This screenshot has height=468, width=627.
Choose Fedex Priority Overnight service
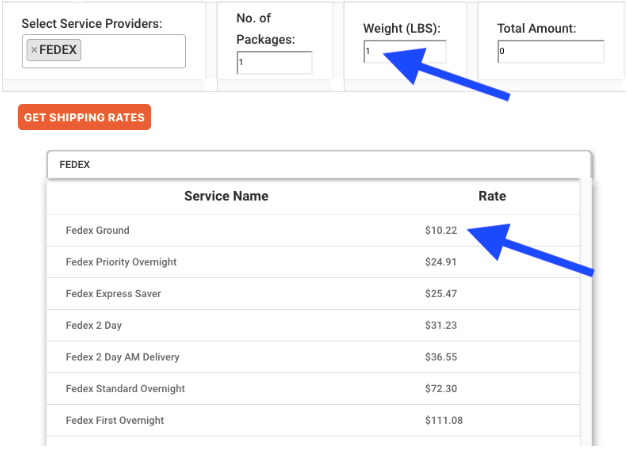[313, 262]
